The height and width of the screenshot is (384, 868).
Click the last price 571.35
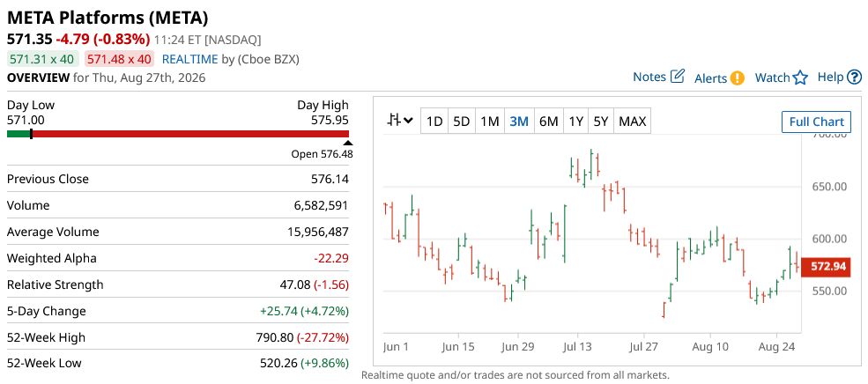29,40
